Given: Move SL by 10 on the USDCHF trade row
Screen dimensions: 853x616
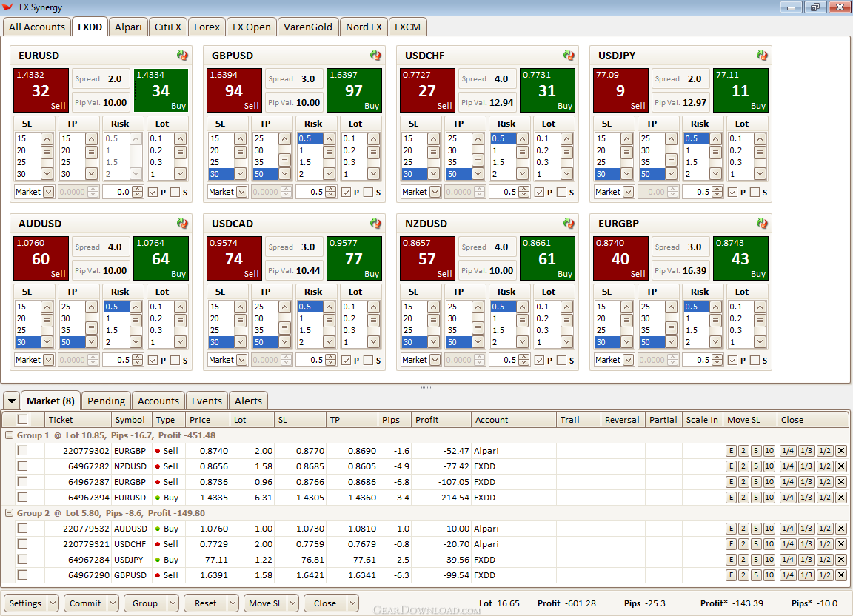Looking at the screenshot, I should 769,544.
